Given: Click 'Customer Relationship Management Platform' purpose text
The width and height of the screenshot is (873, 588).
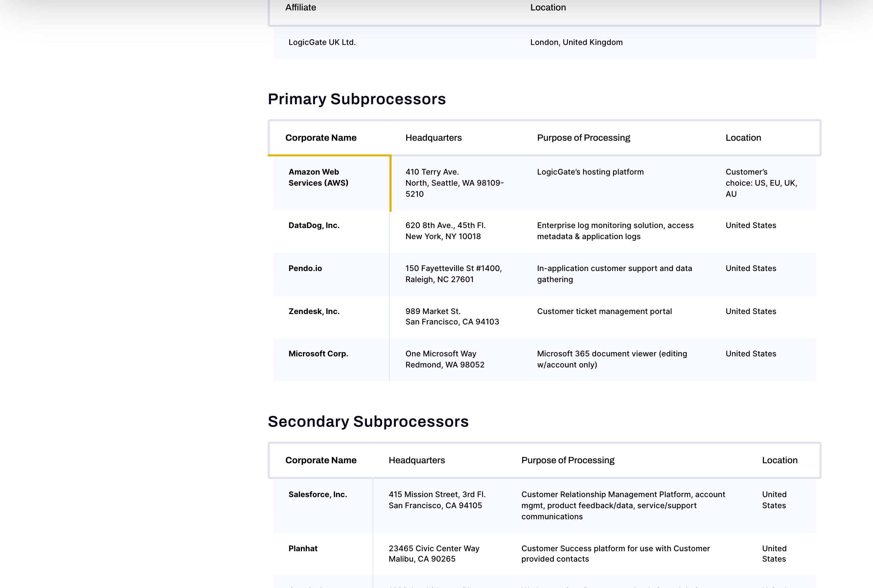Looking at the screenshot, I should click(x=623, y=506).
